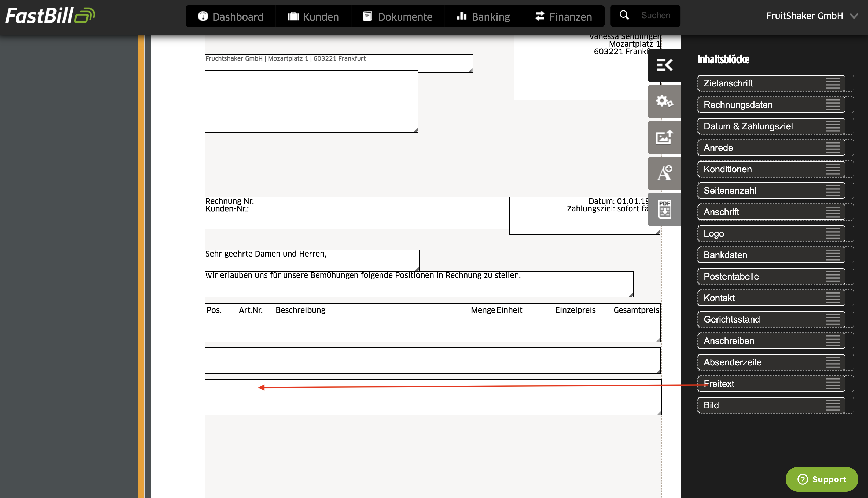The height and width of the screenshot is (498, 868).
Task: Click the 'wir erlauben uns' cover letter box
Action: [419, 284]
